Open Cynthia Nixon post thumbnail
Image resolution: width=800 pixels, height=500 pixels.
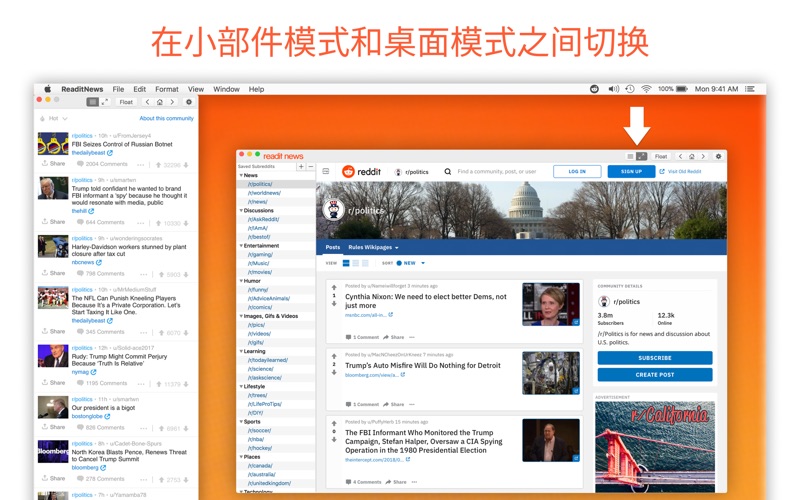click(551, 305)
